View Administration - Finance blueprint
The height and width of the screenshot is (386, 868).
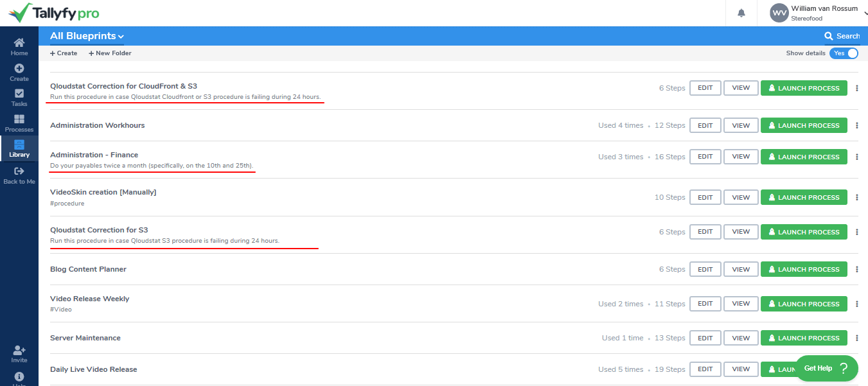click(741, 157)
